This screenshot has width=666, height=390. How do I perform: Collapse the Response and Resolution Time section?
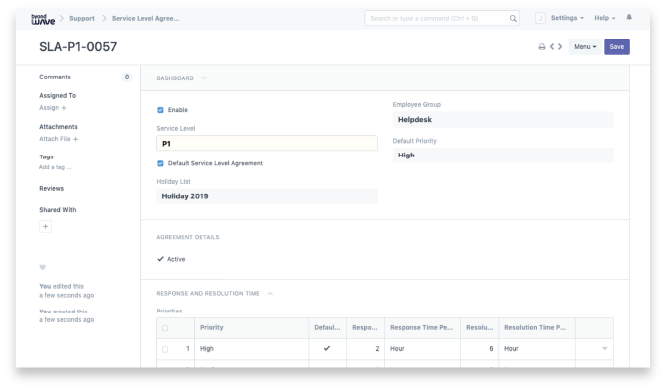(270, 294)
